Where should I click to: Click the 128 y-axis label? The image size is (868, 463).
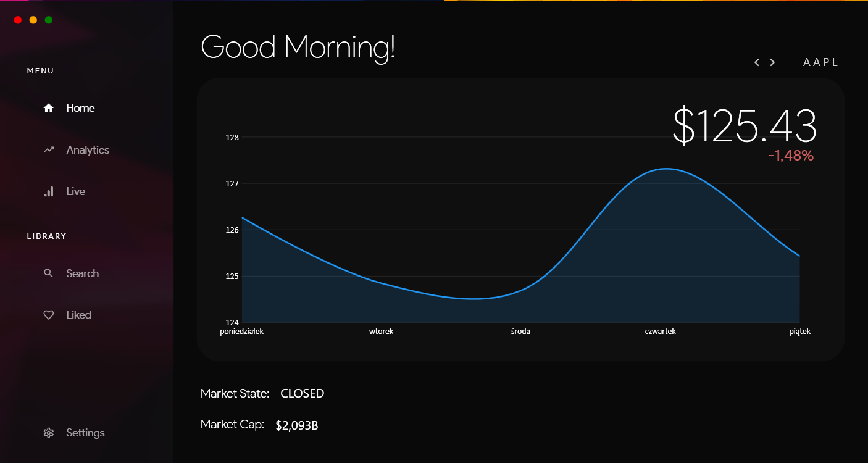232,138
